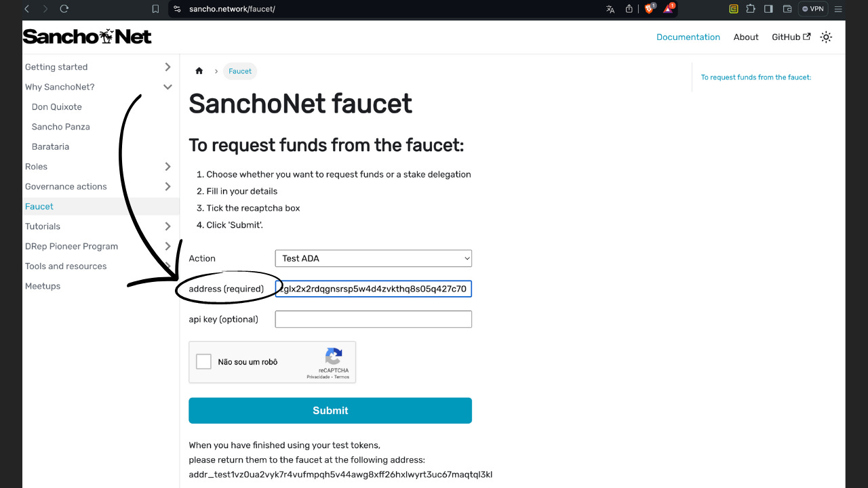
Task: Click the share page icon
Action: point(629,9)
